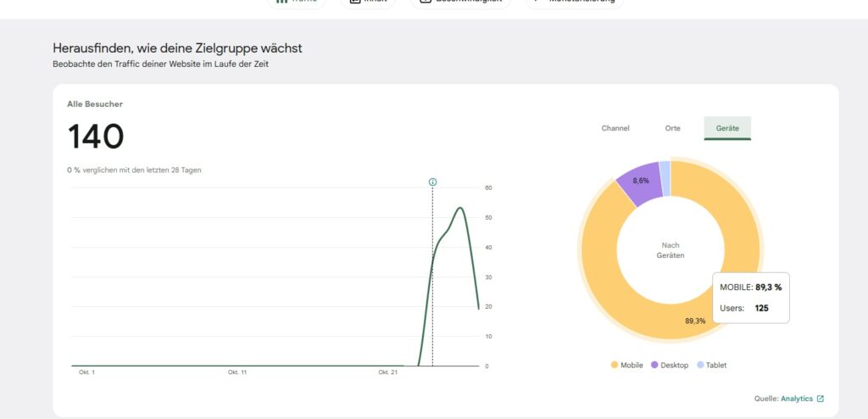This screenshot has width=868, height=419.
Task: Open the Analytics source link
Action: [796, 399]
